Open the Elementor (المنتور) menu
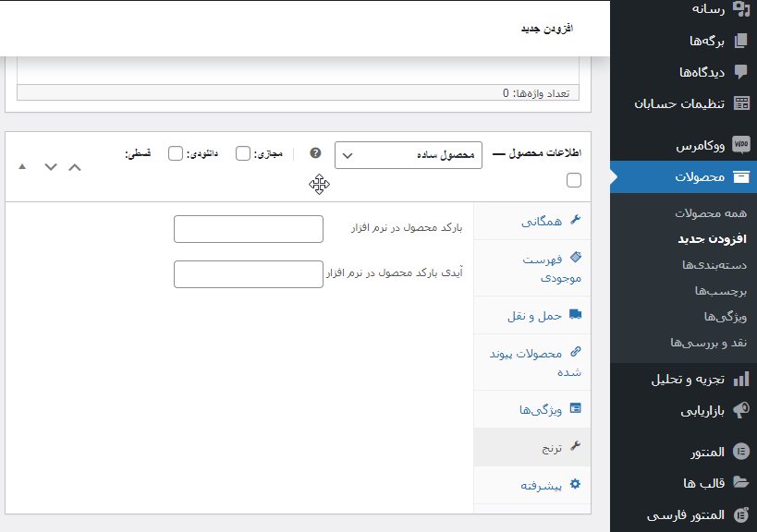Image resolution: width=757 pixels, height=532 pixels. click(684, 452)
